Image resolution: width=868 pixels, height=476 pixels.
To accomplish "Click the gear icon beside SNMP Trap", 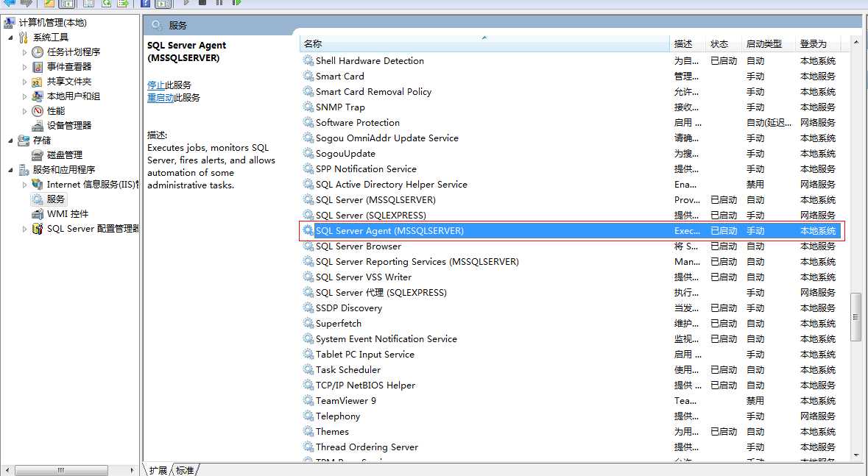I will (308, 107).
